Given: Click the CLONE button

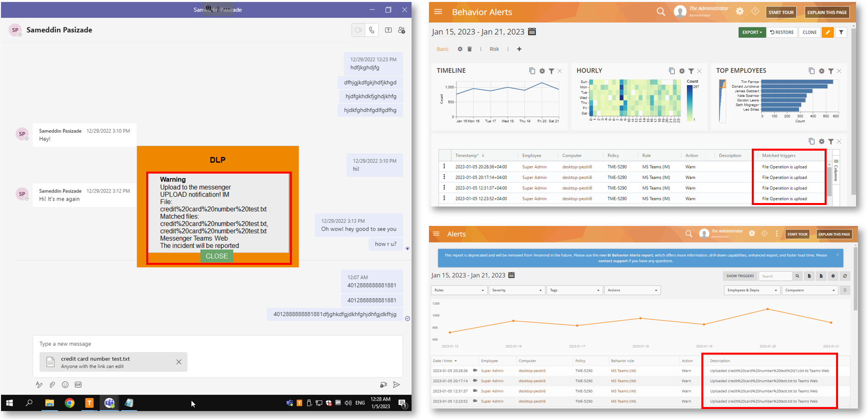Looking at the screenshot, I should (x=810, y=32).
